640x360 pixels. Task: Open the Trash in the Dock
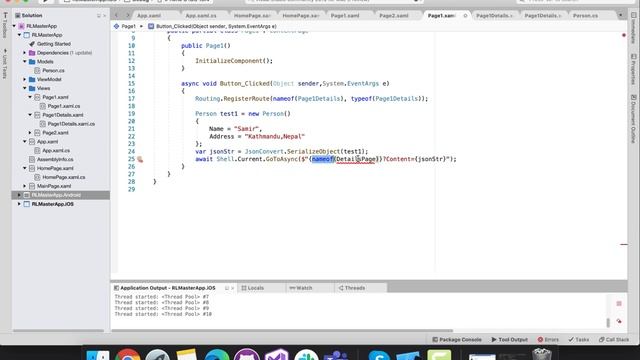(x=542, y=353)
